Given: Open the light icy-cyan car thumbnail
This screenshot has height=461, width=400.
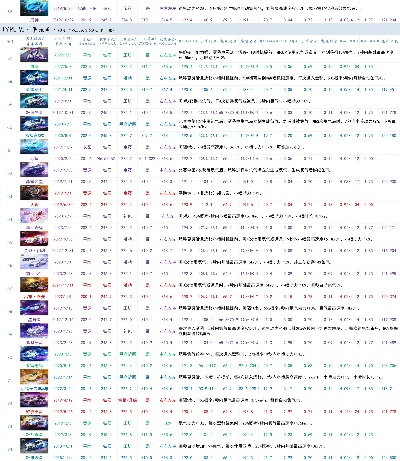Looking at the screenshot, I should point(34,147).
